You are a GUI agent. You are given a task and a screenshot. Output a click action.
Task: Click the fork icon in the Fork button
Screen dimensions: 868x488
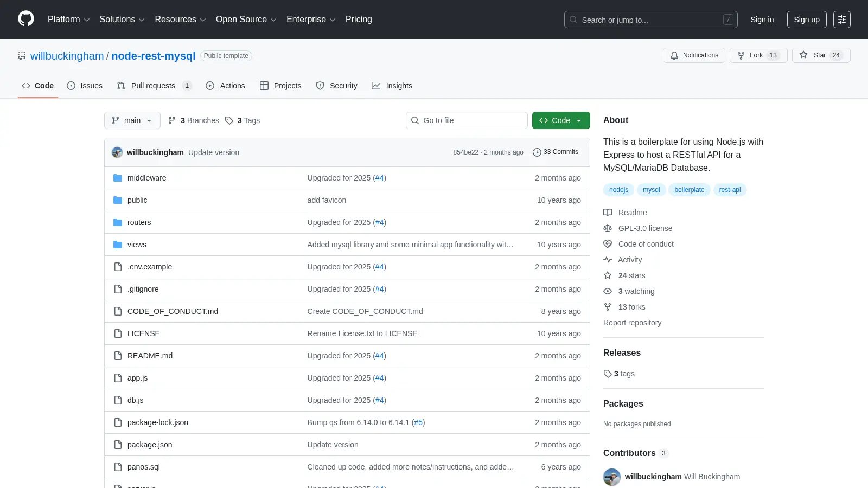(741, 55)
